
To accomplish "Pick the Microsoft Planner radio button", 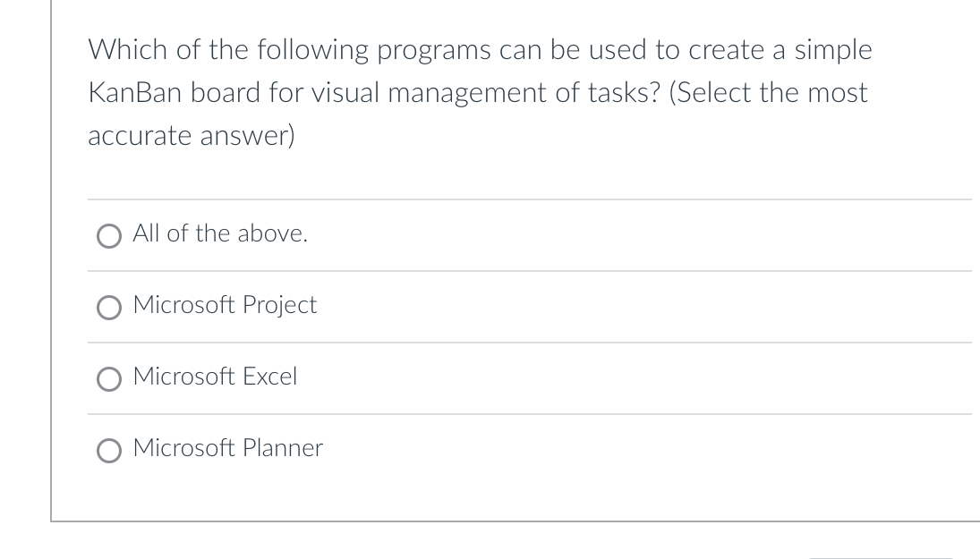I will pos(109,450).
